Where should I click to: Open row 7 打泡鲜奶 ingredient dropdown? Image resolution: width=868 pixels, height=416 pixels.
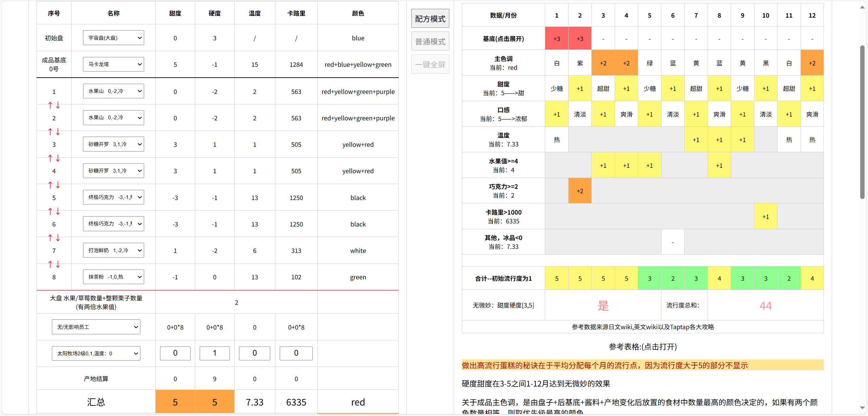[x=114, y=250]
